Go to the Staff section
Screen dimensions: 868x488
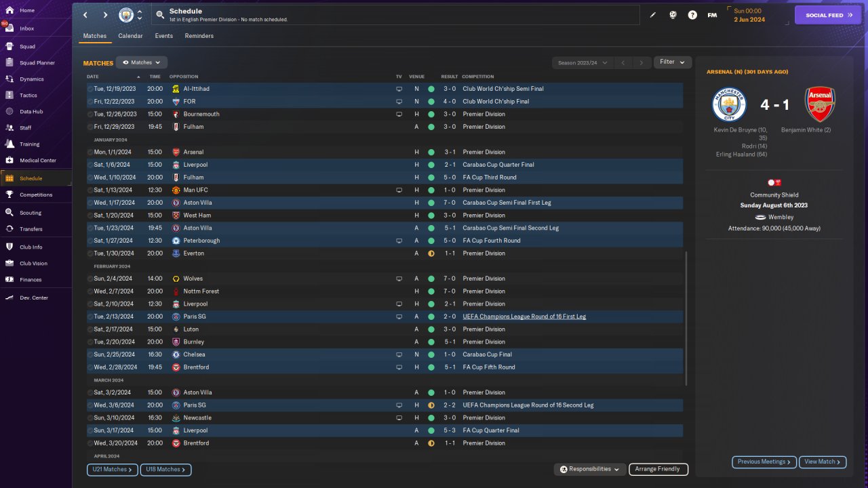[x=26, y=127]
